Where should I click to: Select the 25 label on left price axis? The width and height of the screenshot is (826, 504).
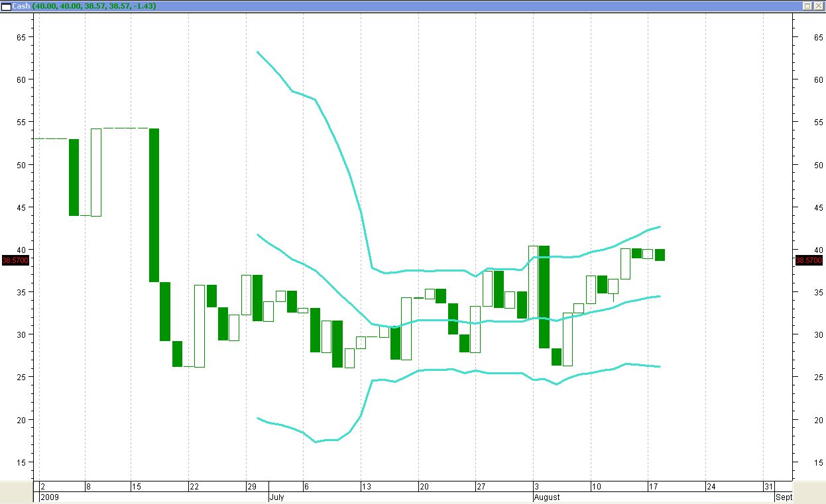click(x=21, y=377)
